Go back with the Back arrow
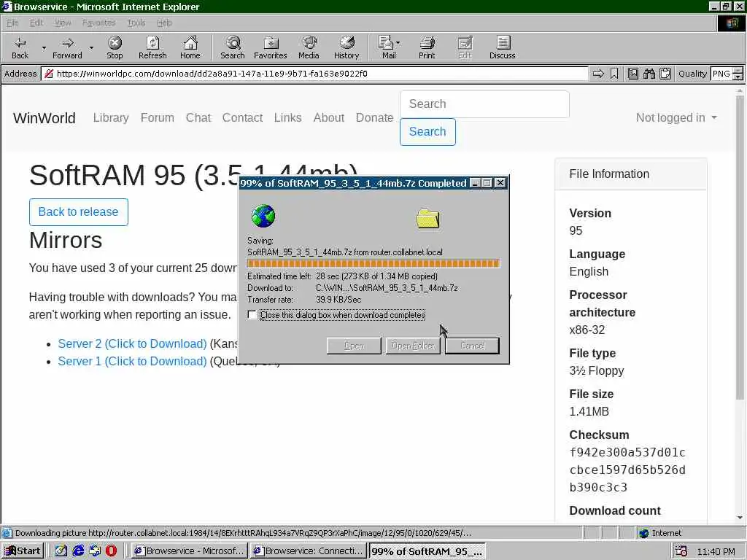This screenshot has height=560, width=747. point(20,47)
